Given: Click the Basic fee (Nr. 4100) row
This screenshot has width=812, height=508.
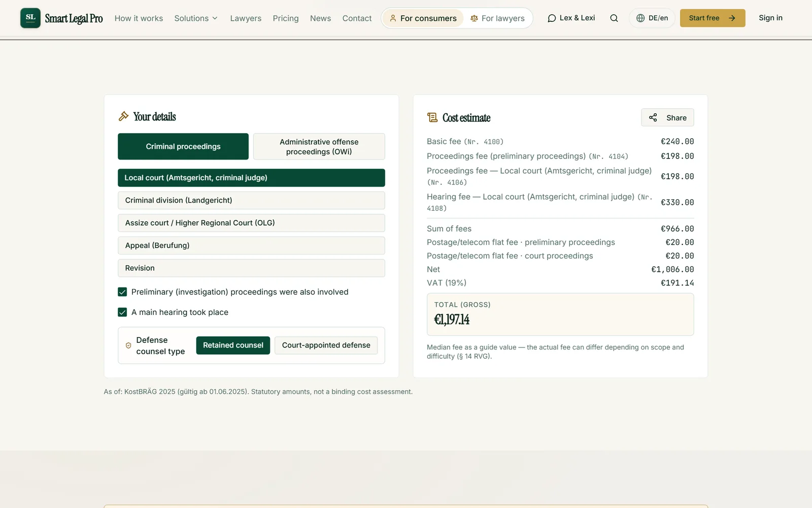Looking at the screenshot, I should point(560,142).
